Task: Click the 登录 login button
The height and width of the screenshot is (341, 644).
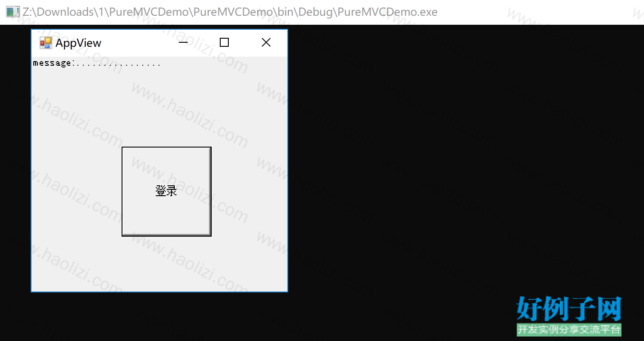Action: pyautogui.click(x=167, y=191)
